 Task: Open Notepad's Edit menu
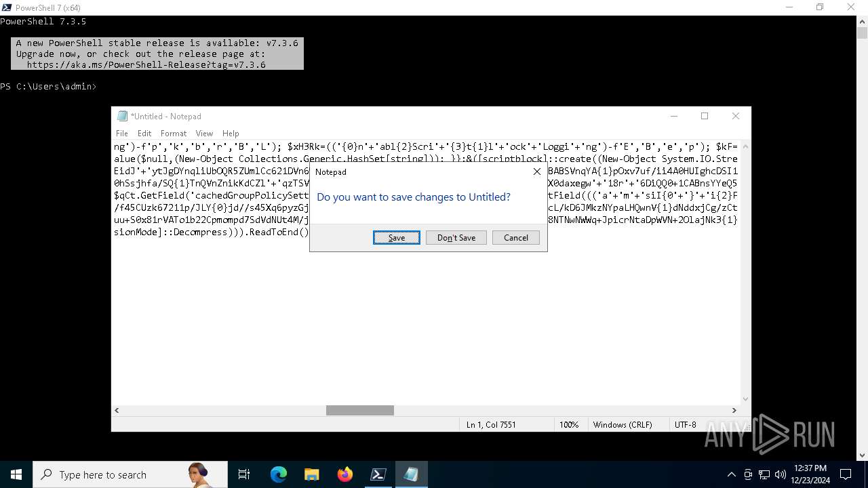[x=144, y=134]
